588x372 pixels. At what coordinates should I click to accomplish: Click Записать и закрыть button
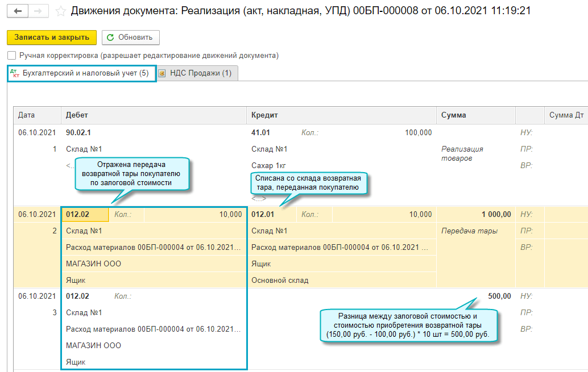tap(52, 37)
